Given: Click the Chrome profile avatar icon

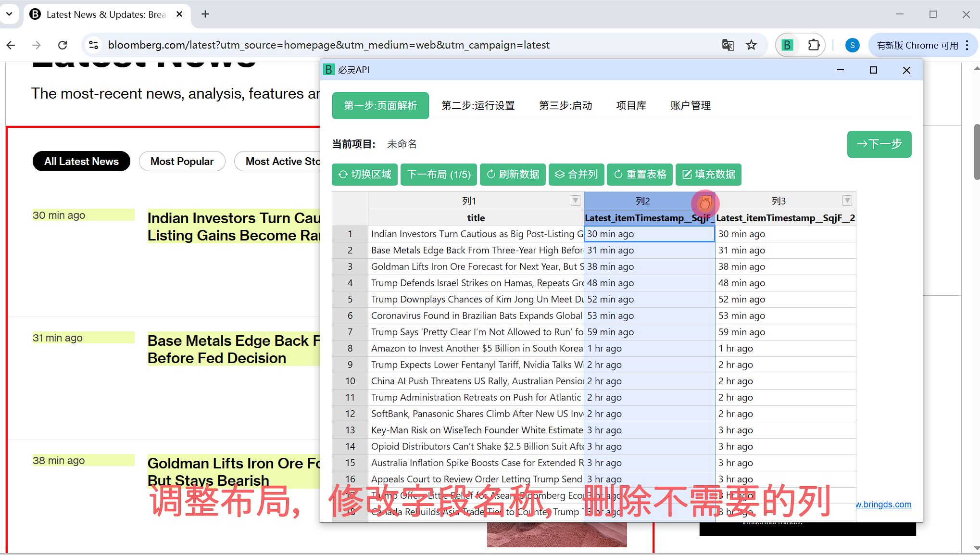Looking at the screenshot, I should click(x=852, y=45).
